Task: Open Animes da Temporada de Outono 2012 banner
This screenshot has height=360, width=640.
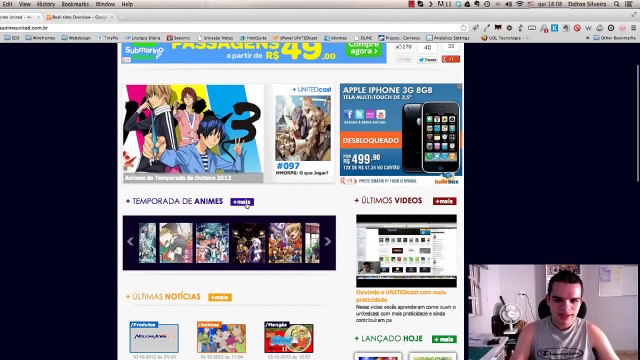Action: point(193,133)
